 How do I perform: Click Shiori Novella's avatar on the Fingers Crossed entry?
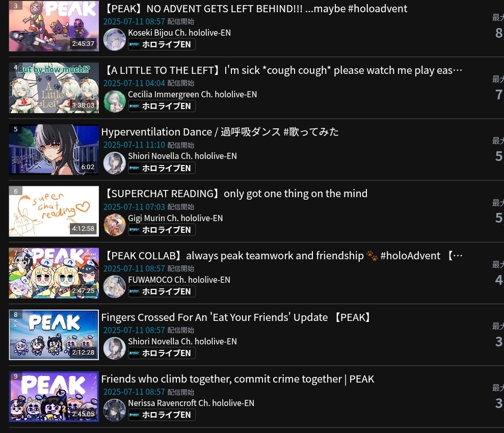[x=115, y=348]
